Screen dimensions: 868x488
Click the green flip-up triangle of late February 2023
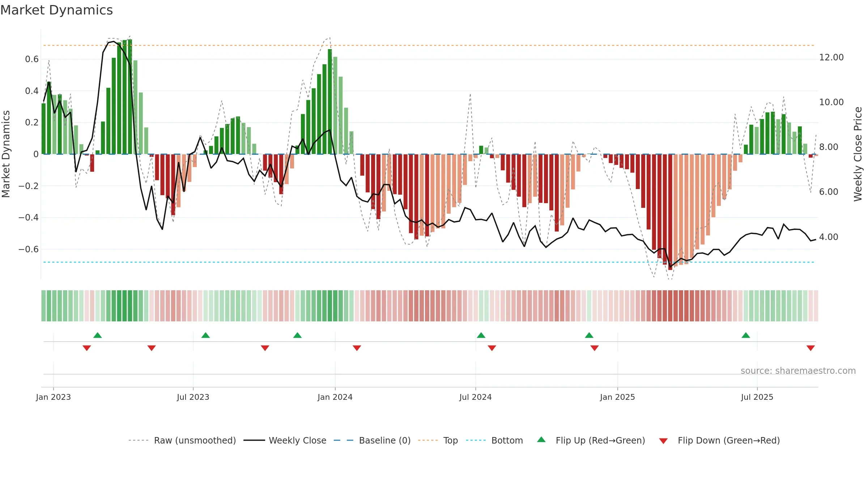(98, 335)
